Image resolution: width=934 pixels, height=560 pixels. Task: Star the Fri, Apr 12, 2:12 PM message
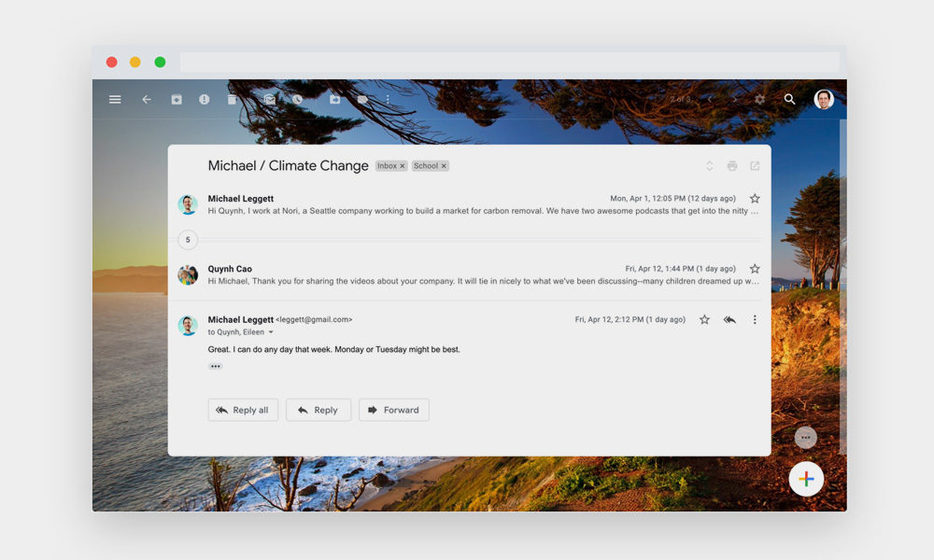point(704,319)
